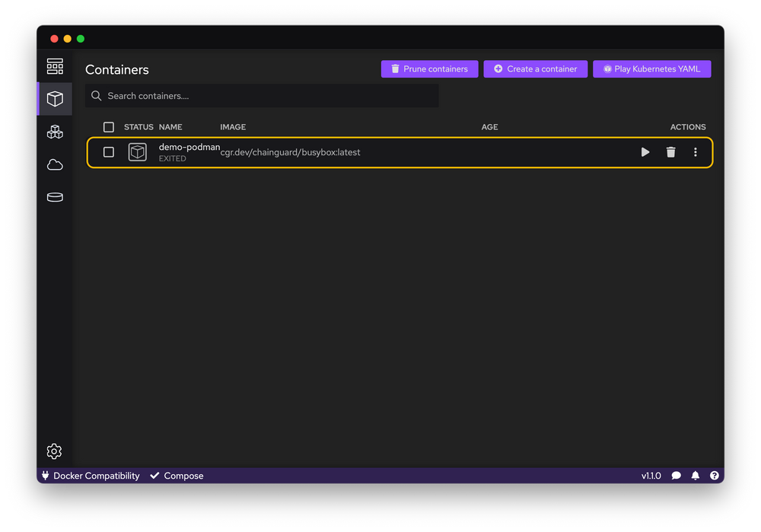This screenshot has height=532, width=761.
Task: Open the Volumes view
Action: coord(54,197)
